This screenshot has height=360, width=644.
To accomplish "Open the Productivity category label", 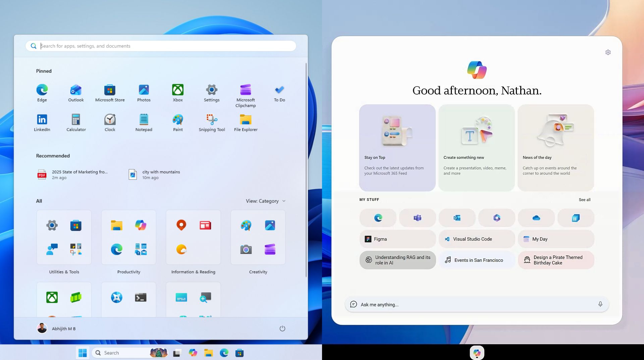I will pyautogui.click(x=129, y=272).
